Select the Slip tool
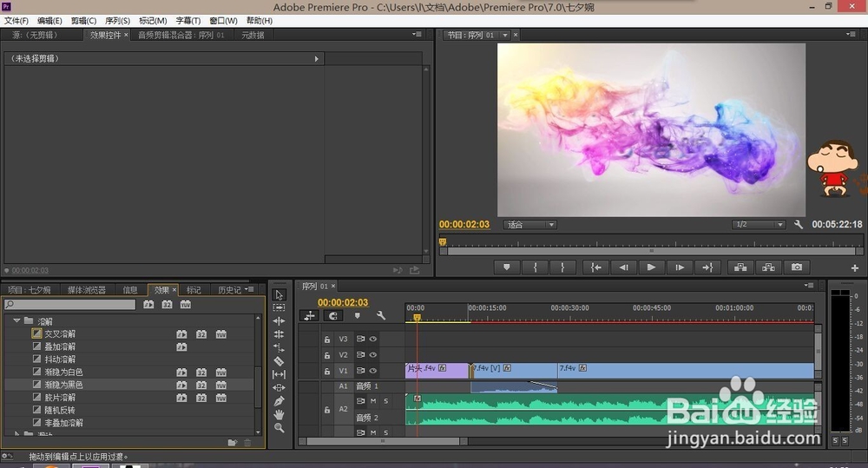 point(279,374)
